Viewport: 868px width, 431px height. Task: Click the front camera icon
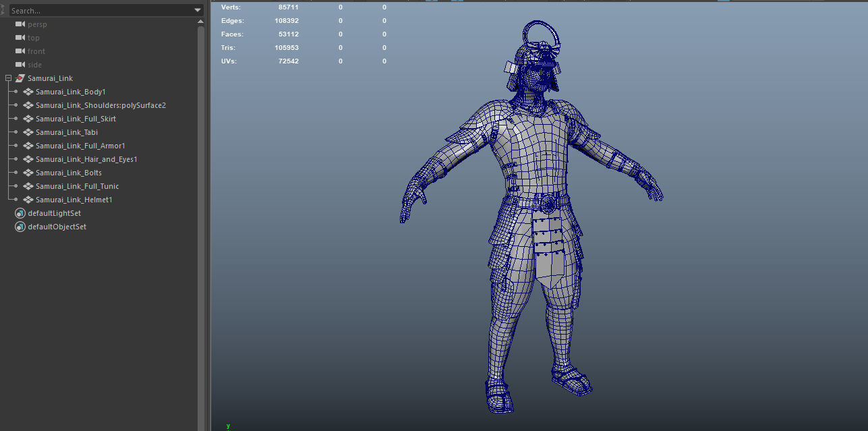(x=20, y=51)
